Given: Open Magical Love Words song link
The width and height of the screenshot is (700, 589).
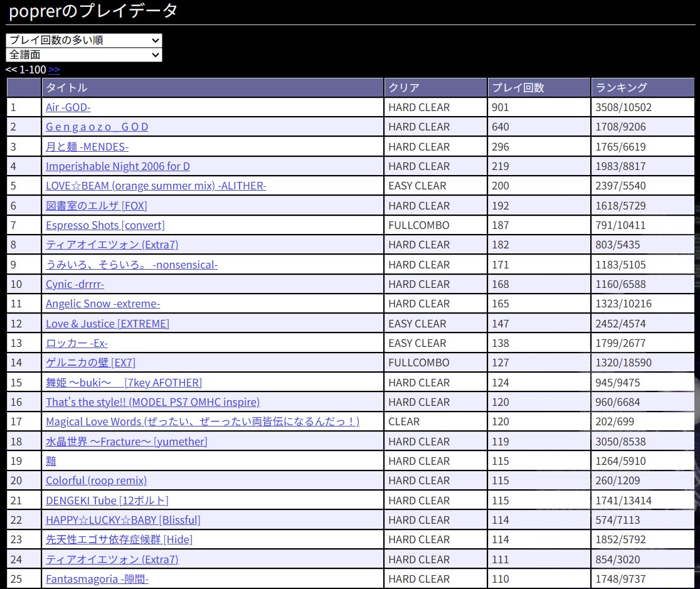Looking at the screenshot, I should 203,422.
